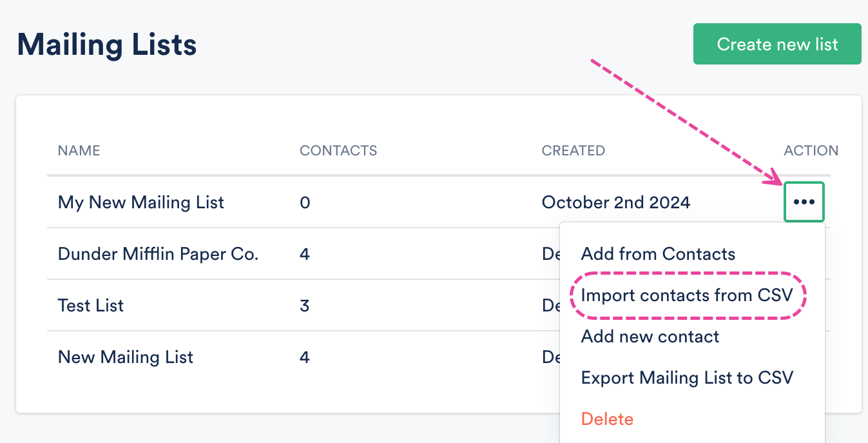
Task: Click the Create new list button
Action: [x=777, y=44]
